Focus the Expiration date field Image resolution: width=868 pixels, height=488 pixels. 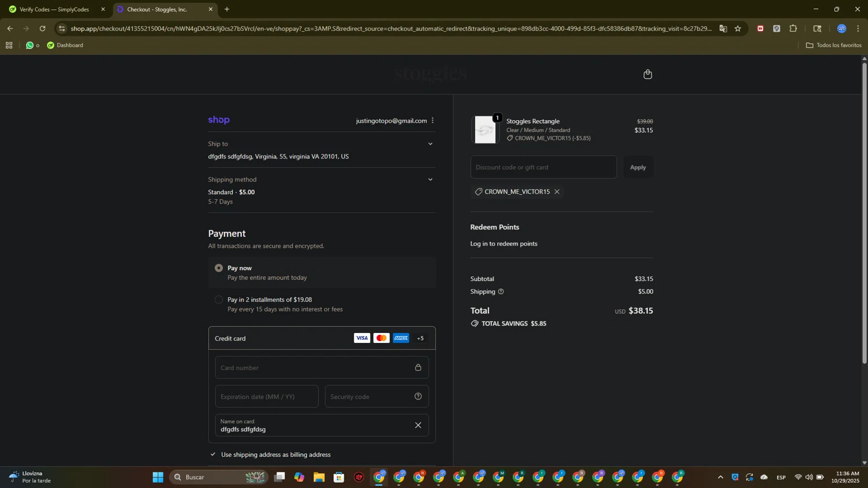coord(267,396)
